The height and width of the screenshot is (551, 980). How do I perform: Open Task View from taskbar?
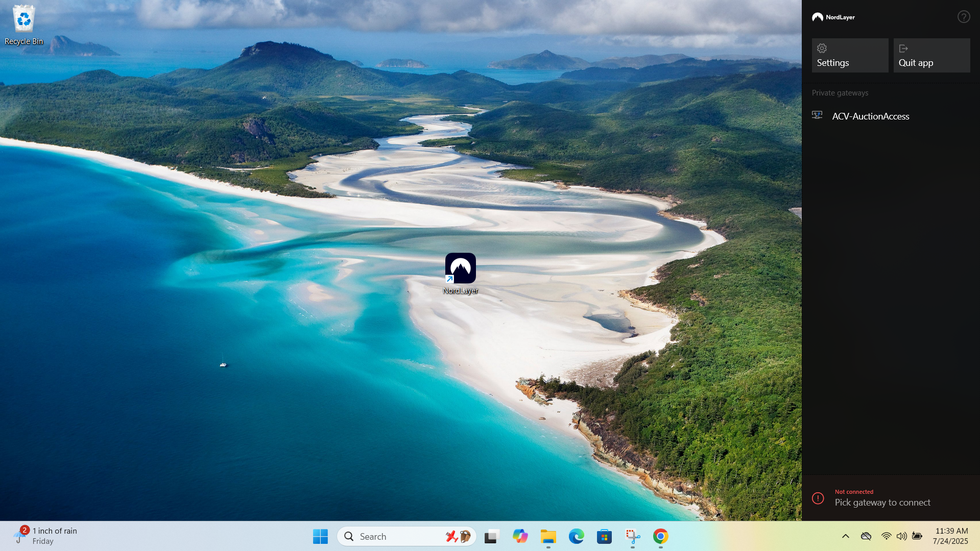point(491,536)
